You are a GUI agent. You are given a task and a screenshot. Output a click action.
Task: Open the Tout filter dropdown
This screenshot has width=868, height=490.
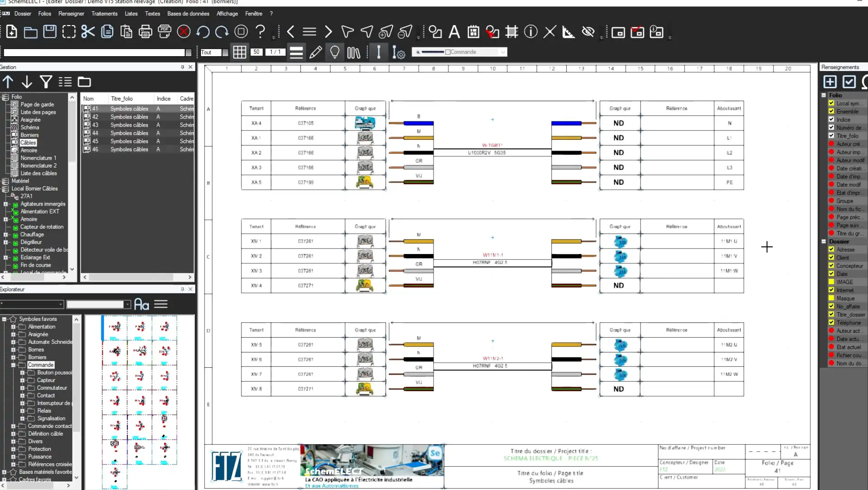225,53
